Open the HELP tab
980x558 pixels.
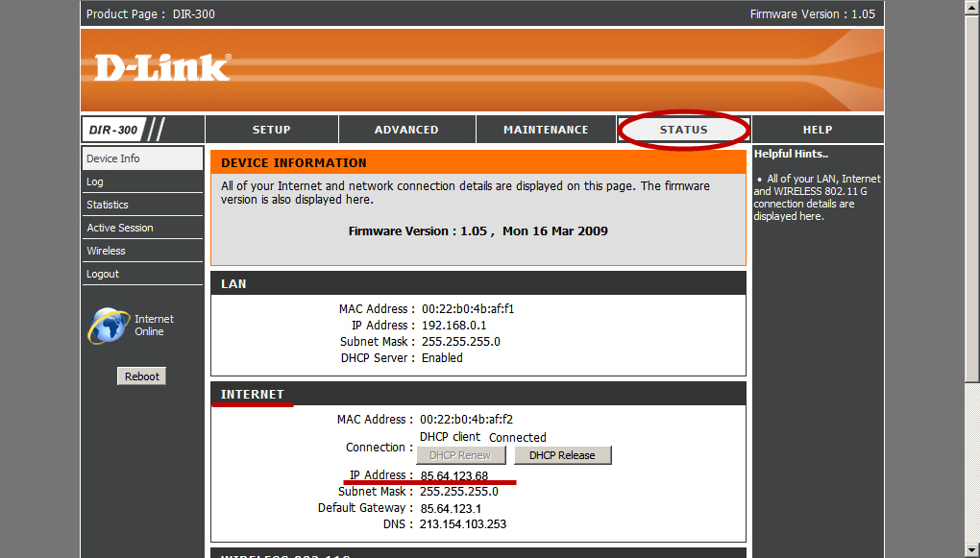[x=817, y=130]
